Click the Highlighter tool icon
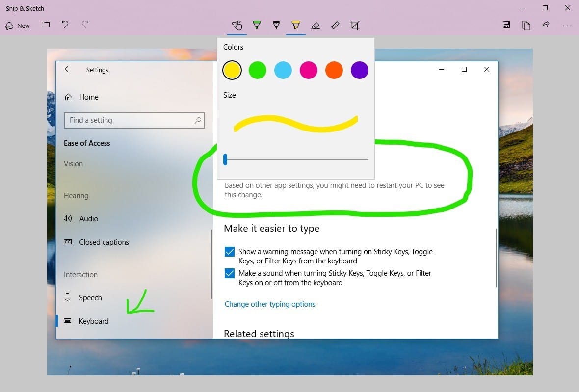The height and width of the screenshot is (392, 579). pyautogui.click(x=296, y=26)
